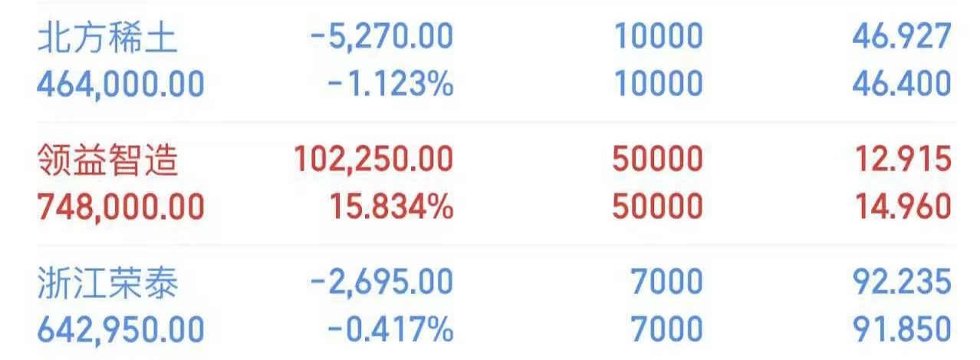This screenshot has height=360, width=980.
Task: Select the -2,695.00 loss amount
Action: [381, 283]
